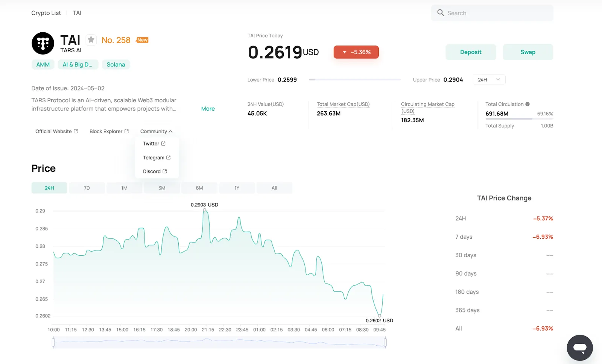Click the Total Supply 1.00B value
The image size is (602, 364).
coord(547,126)
